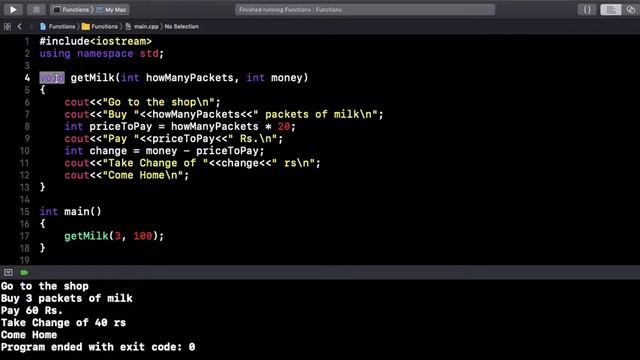Click the console output 'Come Home'
Viewport: 640px width, 360px height.
coord(29,335)
